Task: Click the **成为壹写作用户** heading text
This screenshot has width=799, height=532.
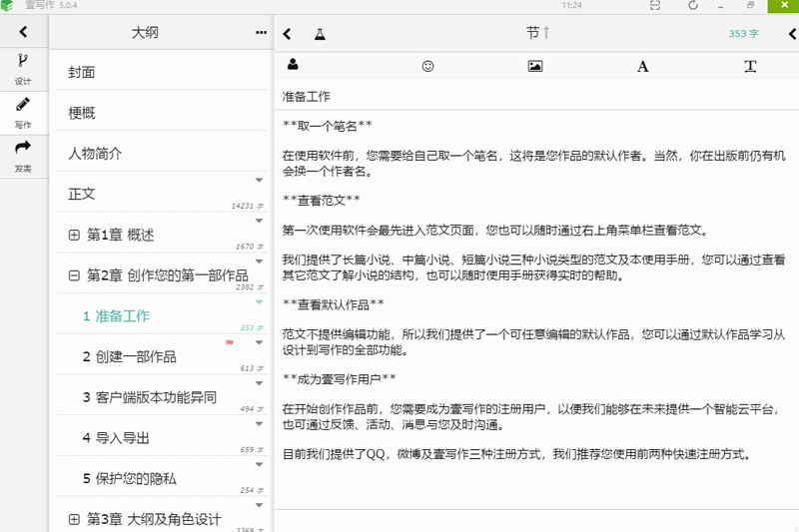Action: (340, 379)
